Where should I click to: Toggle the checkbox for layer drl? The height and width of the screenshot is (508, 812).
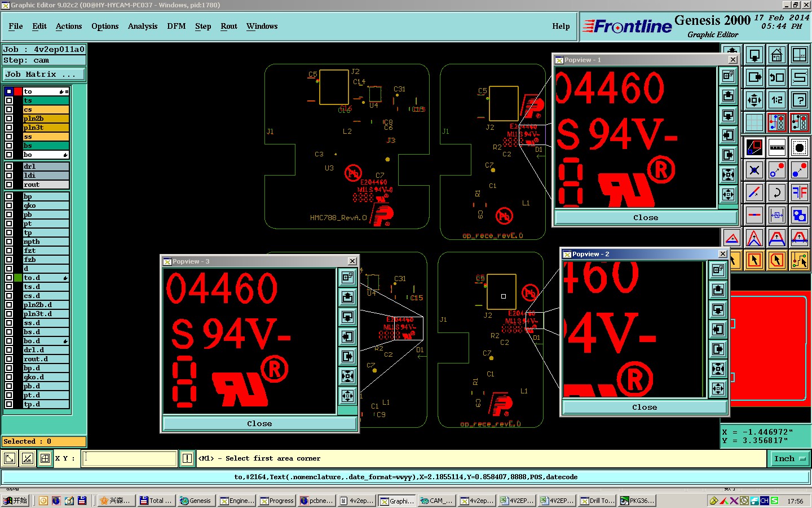click(8, 167)
